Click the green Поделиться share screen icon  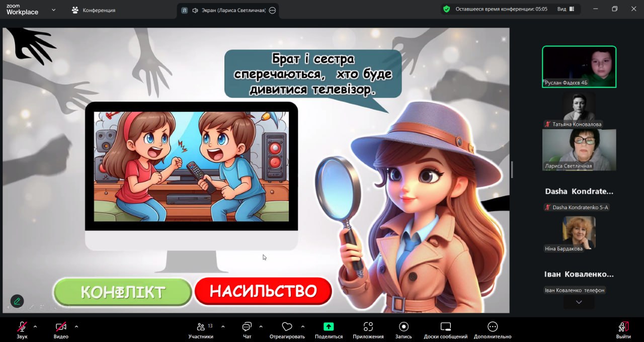[329, 327]
